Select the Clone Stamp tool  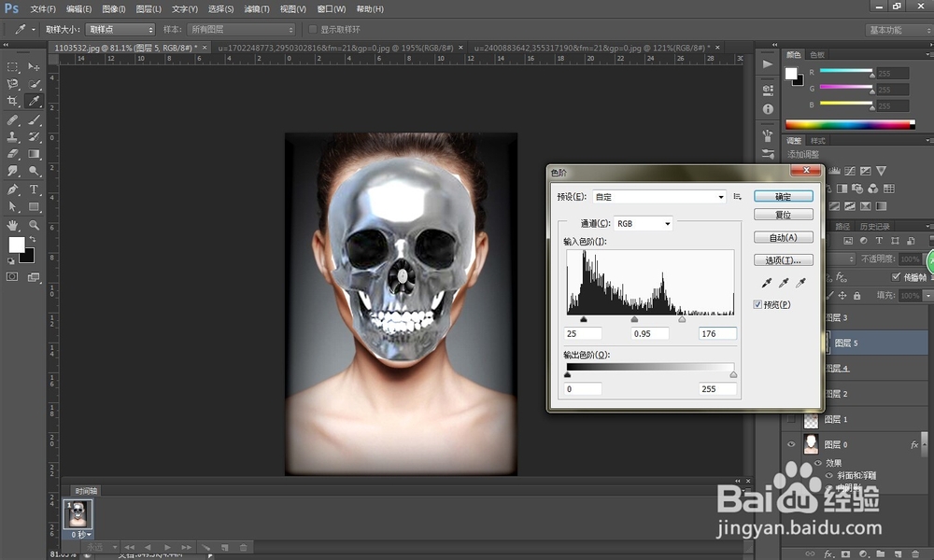[12, 136]
